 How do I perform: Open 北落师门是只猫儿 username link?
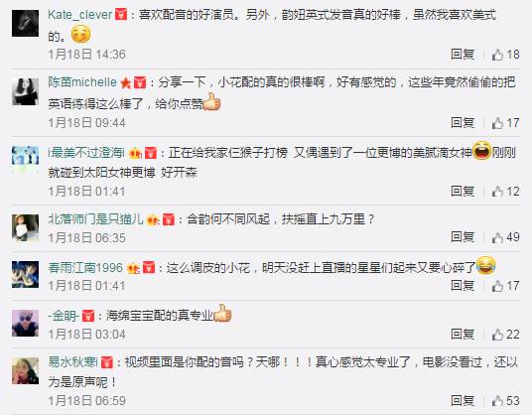[x=95, y=219]
